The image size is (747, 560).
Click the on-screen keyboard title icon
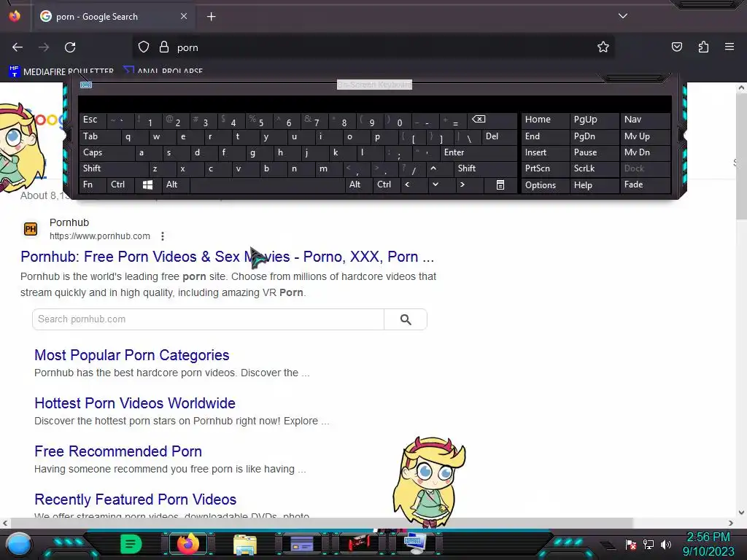86,85
